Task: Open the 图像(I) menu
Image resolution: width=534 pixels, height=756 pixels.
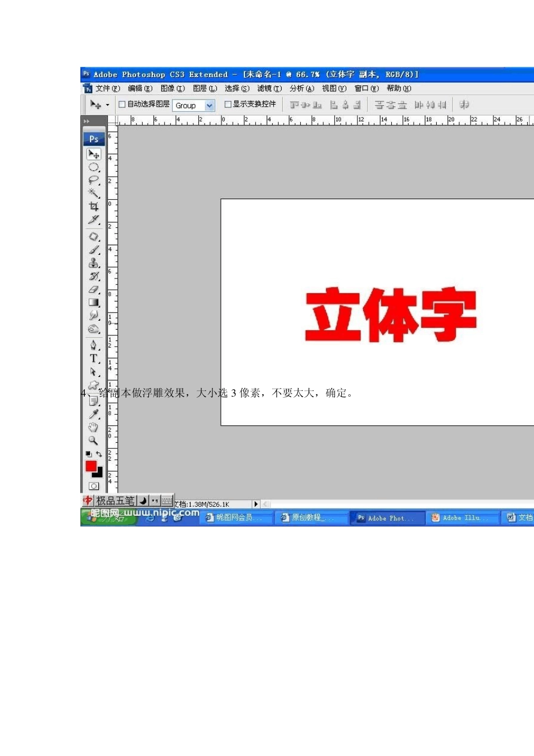Action: (173, 88)
